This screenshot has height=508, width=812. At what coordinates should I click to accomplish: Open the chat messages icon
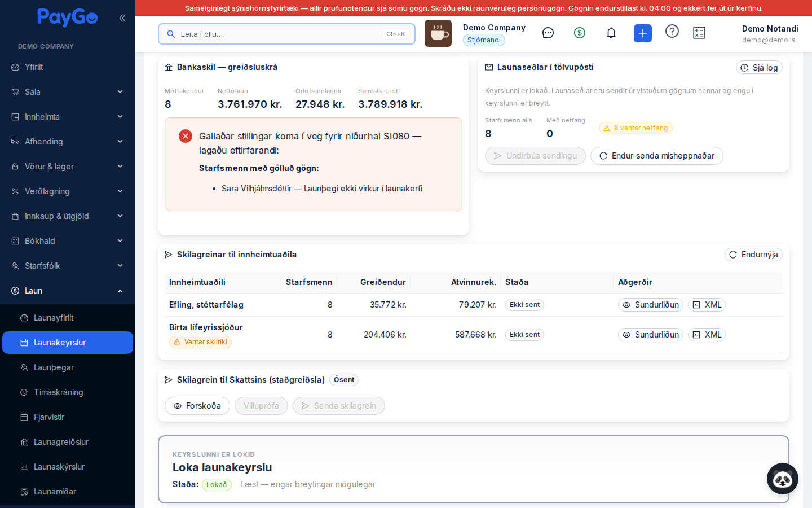pos(548,33)
